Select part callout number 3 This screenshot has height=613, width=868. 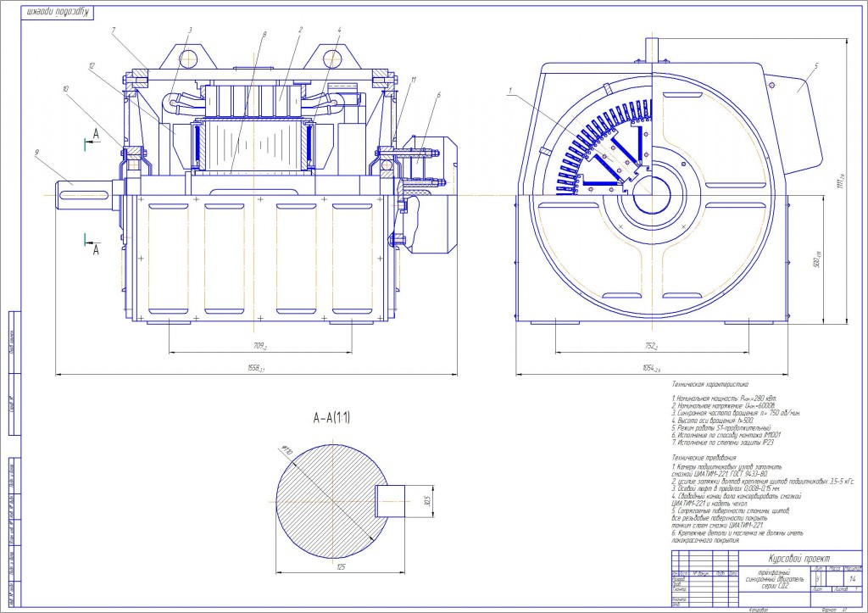(x=189, y=30)
